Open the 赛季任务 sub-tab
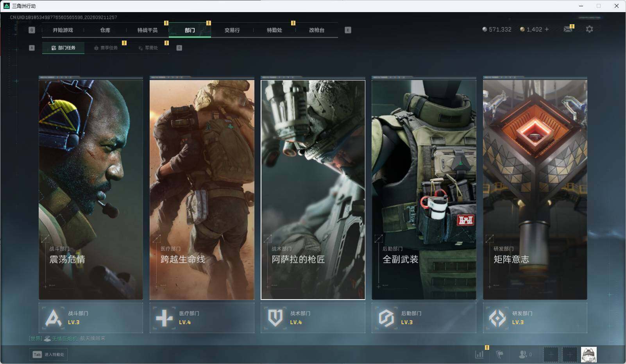Screen dimensions: 626x364 [106, 48]
